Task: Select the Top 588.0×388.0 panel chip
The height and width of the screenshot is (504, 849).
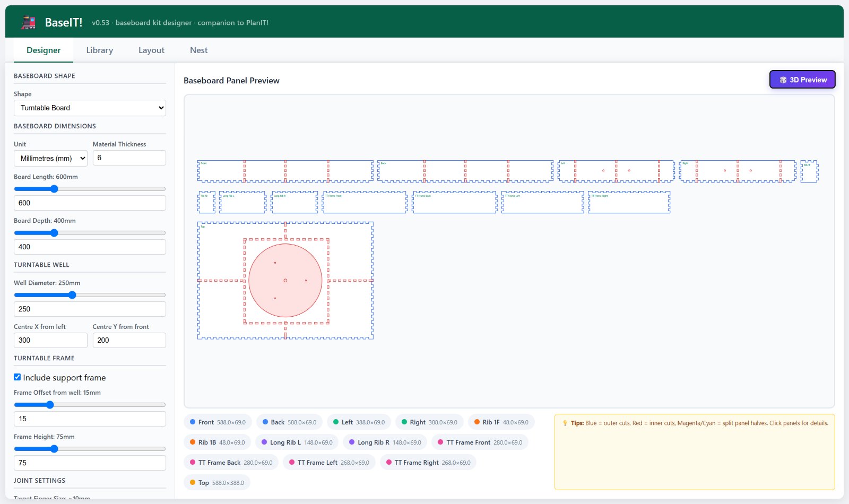Action: tap(217, 483)
